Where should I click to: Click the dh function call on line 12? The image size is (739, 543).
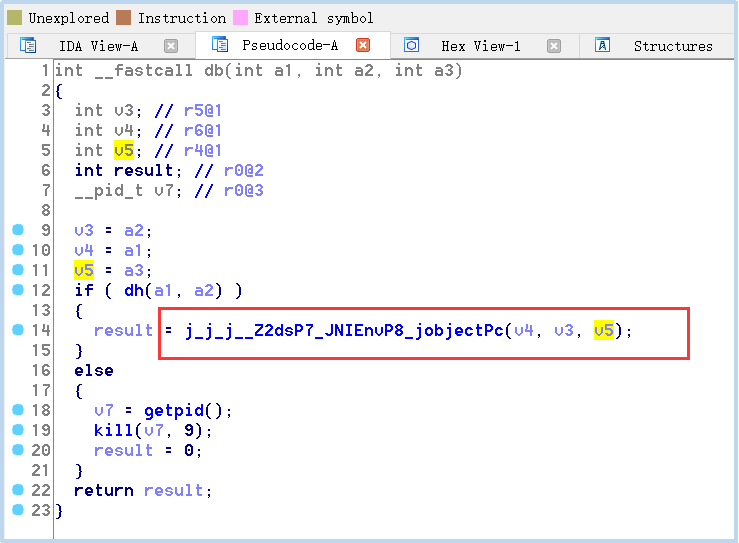134,290
